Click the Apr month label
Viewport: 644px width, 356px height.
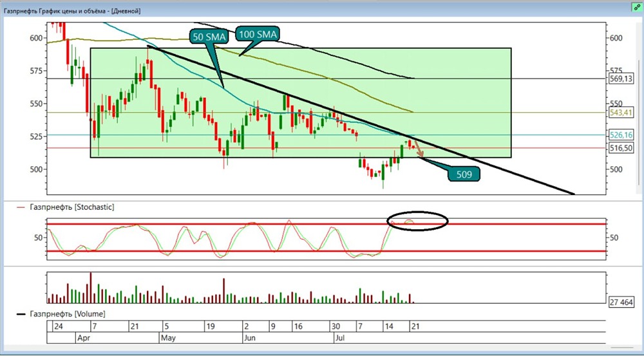[x=83, y=339]
